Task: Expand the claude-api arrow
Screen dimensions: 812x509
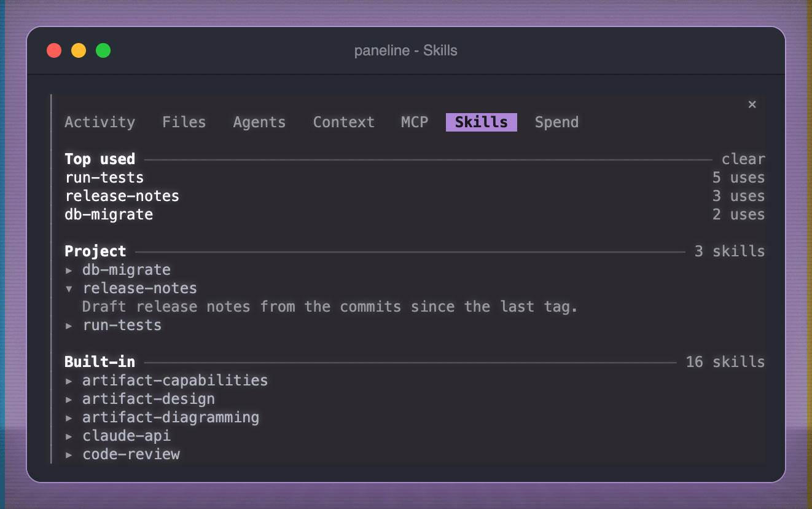Action: [69, 436]
